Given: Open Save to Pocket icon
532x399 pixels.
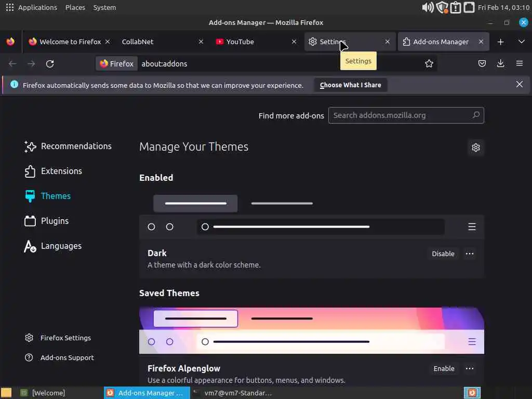Looking at the screenshot, I should coord(482,63).
